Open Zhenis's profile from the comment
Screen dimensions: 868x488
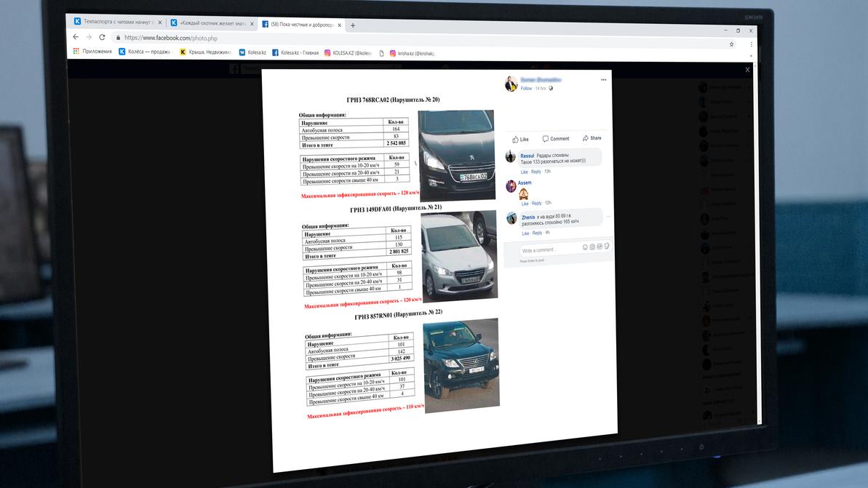(x=528, y=217)
